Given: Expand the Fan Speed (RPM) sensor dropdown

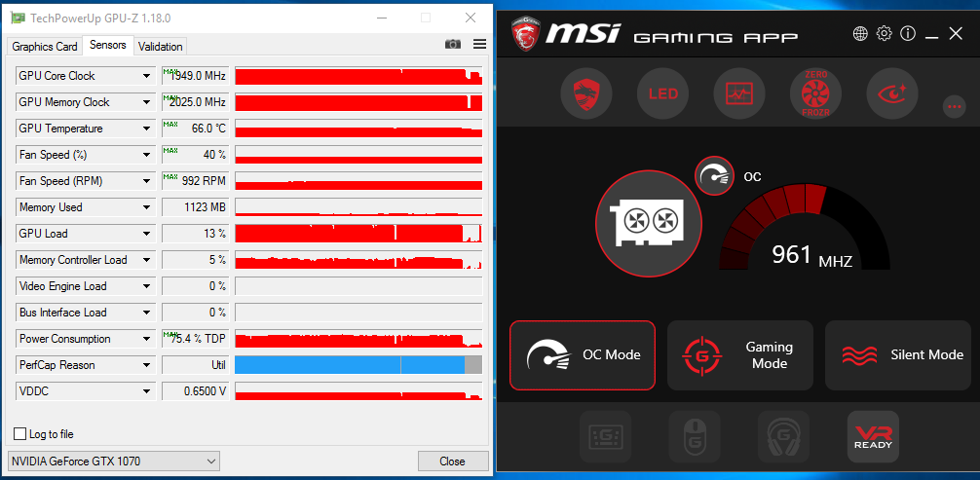Looking at the screenshot, I should pos(147,181).
